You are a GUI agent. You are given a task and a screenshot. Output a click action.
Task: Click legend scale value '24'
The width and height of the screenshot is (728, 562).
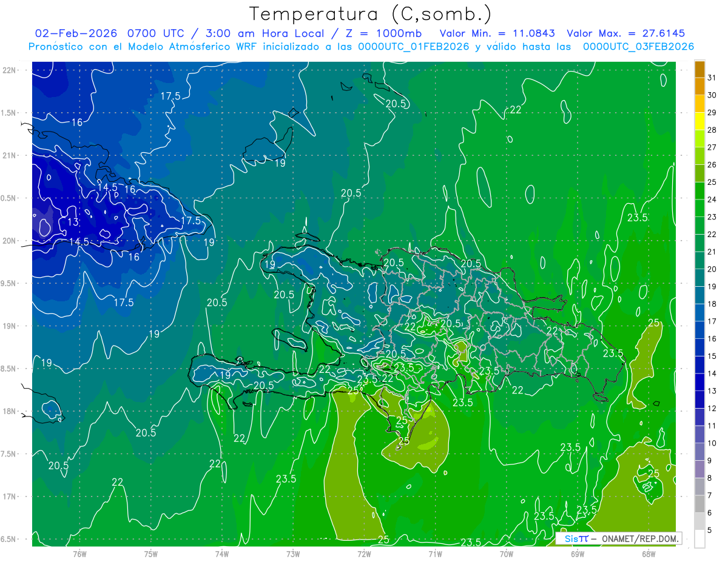(712, 199)
